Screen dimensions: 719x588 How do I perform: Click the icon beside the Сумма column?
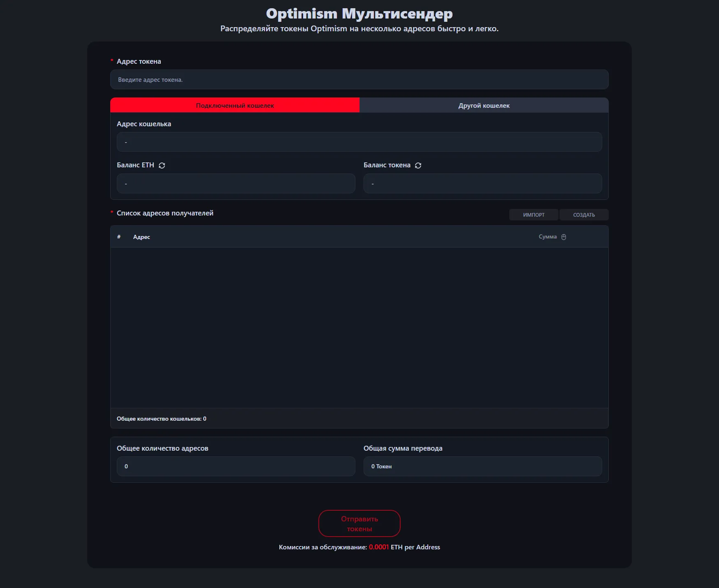pyautogui.click(x=564, y=237)
